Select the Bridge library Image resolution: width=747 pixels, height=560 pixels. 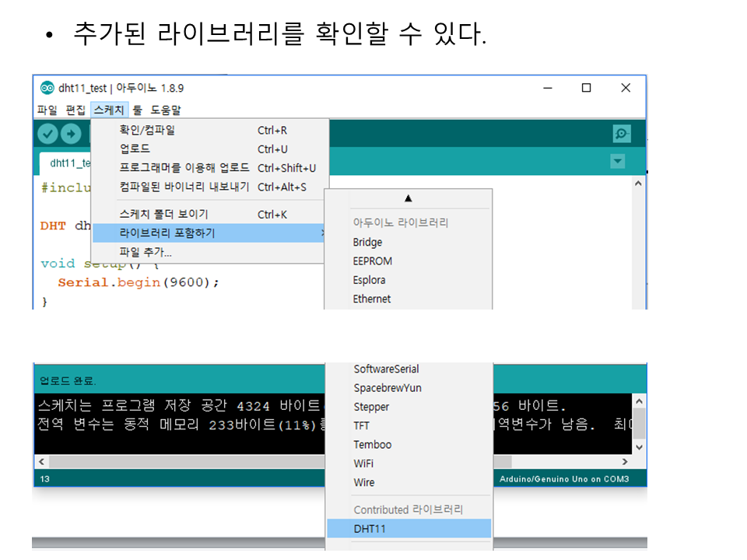(x=409, y=243)
